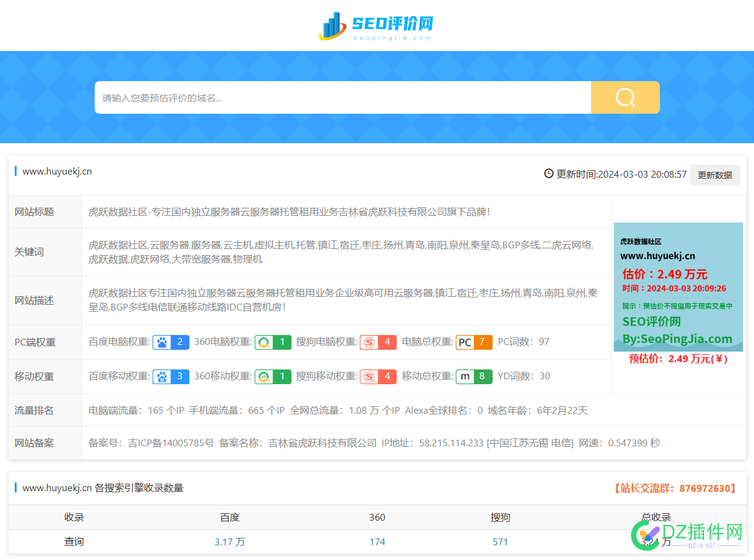Click the yellow search magnifier button
Viewport: 754px width, 560px height.
tap(625, 97)
